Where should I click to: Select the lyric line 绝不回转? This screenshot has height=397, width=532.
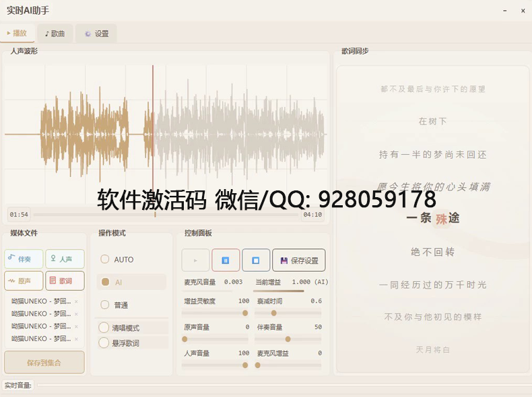432,252
